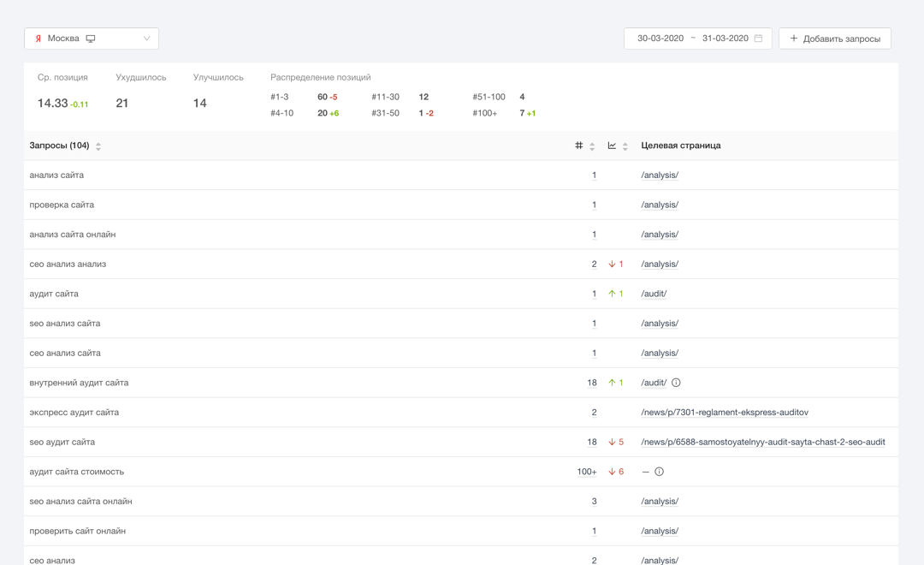924x565 pixels.
Task: Click the desktop monitor icon beside Москва
Action: point(91,39)
